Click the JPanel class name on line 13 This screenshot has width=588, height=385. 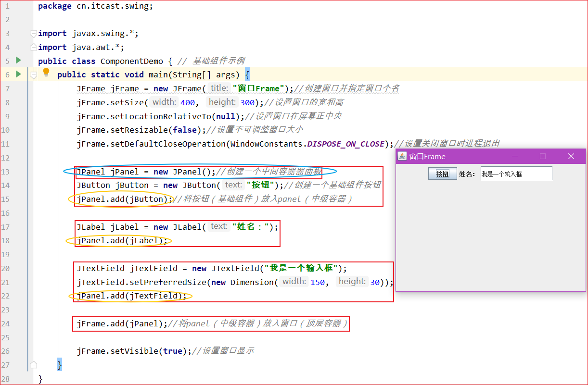click(x=89, y=172)
